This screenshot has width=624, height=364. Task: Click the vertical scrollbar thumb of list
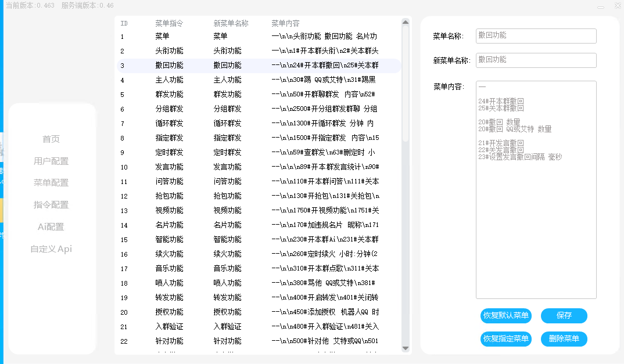click(x=406, y=84)
